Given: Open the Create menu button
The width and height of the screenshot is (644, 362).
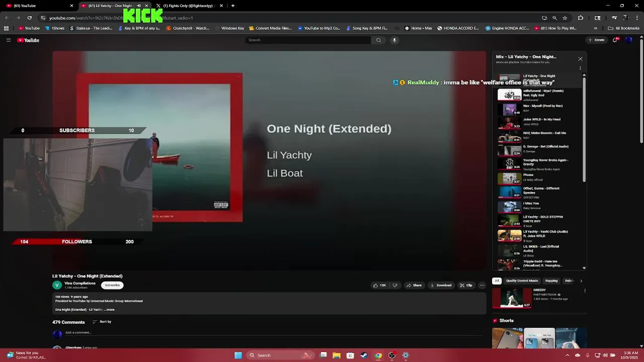Looking at the screenshot, I should (x=596, y=40).
